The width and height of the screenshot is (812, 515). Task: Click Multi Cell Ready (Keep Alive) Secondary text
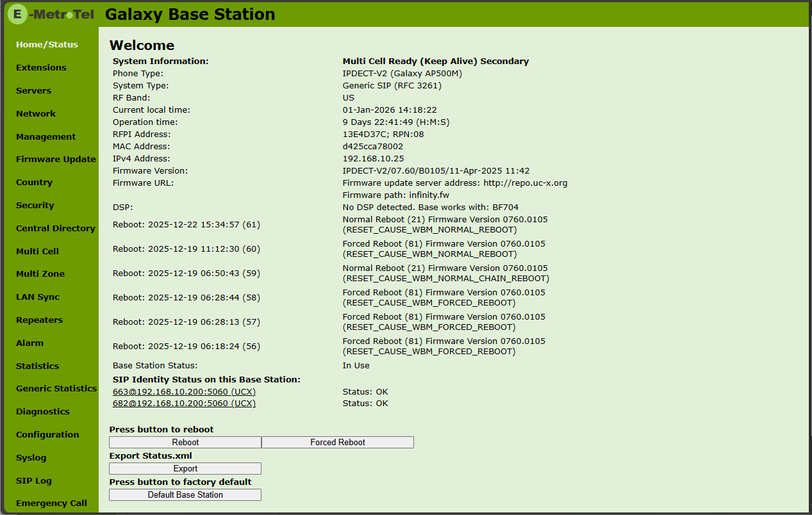pos(436,61)
